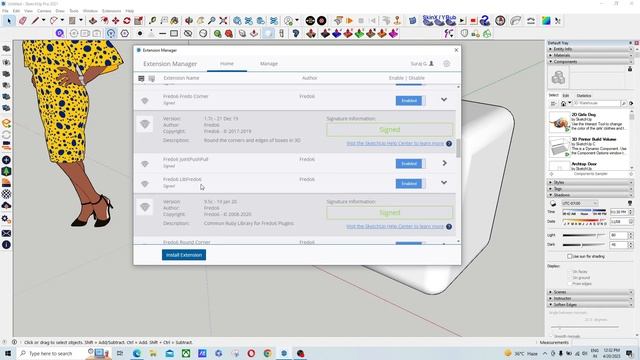The image size is (640, 360).
Task: Click the orange play animation icon
Action: pyautogui.click(x=349, y=20)
